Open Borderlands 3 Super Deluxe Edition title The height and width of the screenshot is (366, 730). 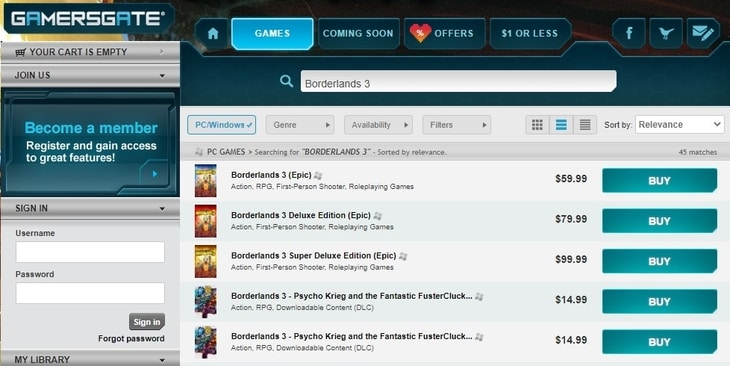click(313, 256)
